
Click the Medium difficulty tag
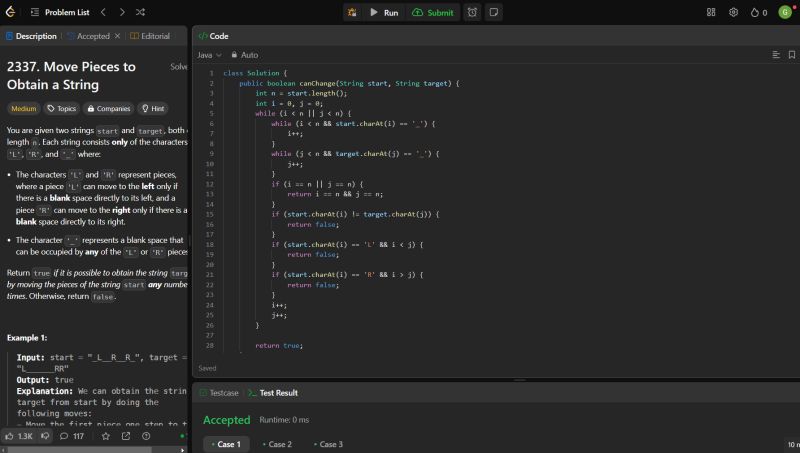[x=23, y=109]
